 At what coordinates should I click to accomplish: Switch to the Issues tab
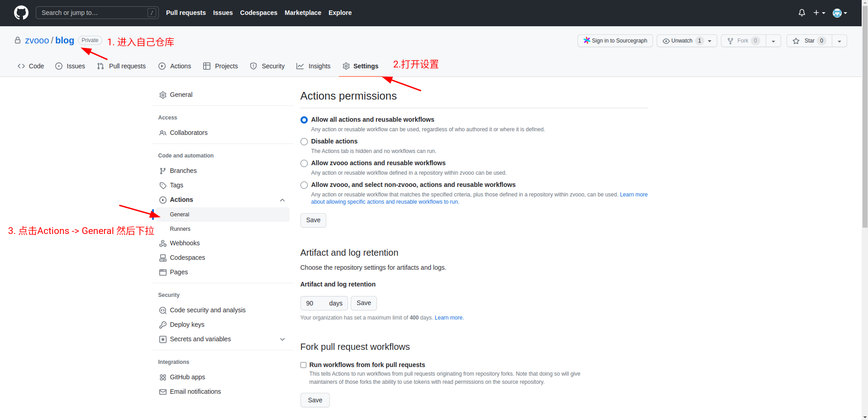(70, 66)
